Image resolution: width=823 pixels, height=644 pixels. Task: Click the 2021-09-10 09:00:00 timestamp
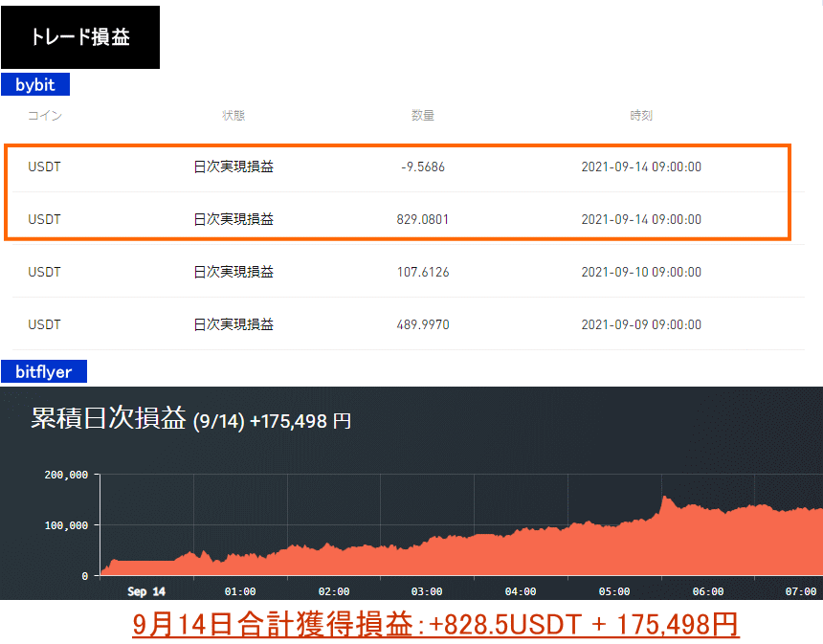tap(641, 272)
